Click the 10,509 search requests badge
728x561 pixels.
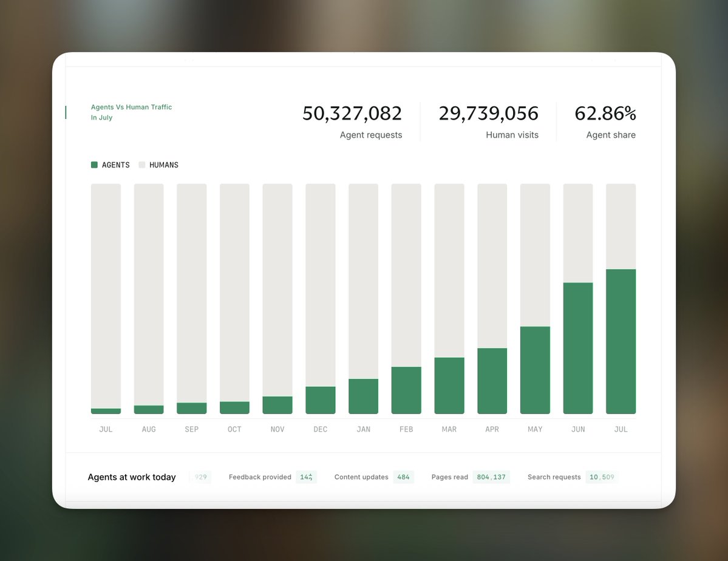click(x=602, y=477)
